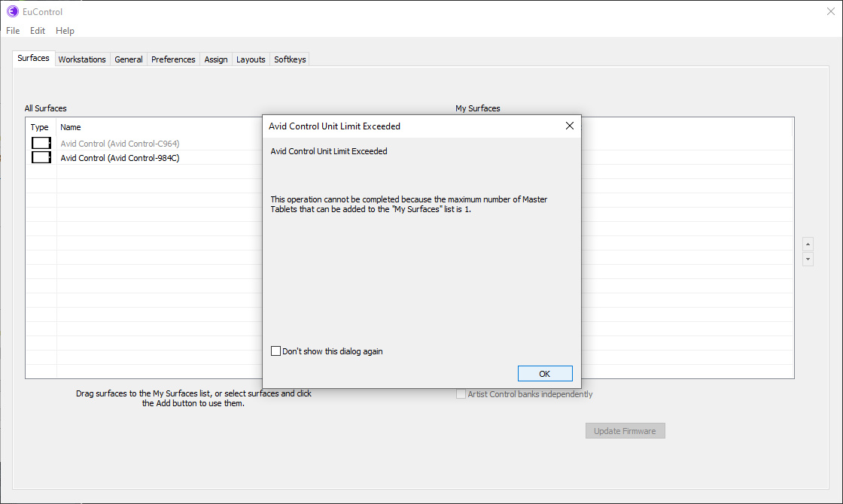The width and height of the screenshot is (843, 504).
Task: Select the Avid Control-C964 surface icon
Action: 41,143
